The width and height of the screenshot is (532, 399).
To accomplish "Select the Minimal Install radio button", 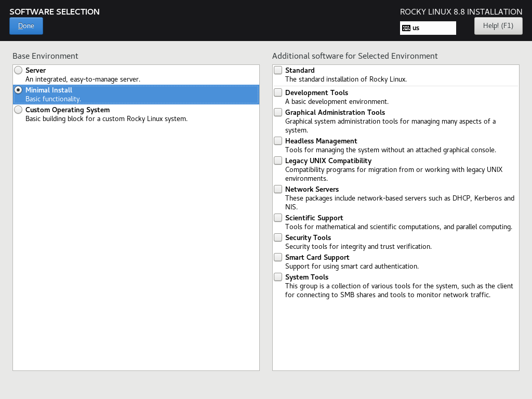I will coord(18,90).
